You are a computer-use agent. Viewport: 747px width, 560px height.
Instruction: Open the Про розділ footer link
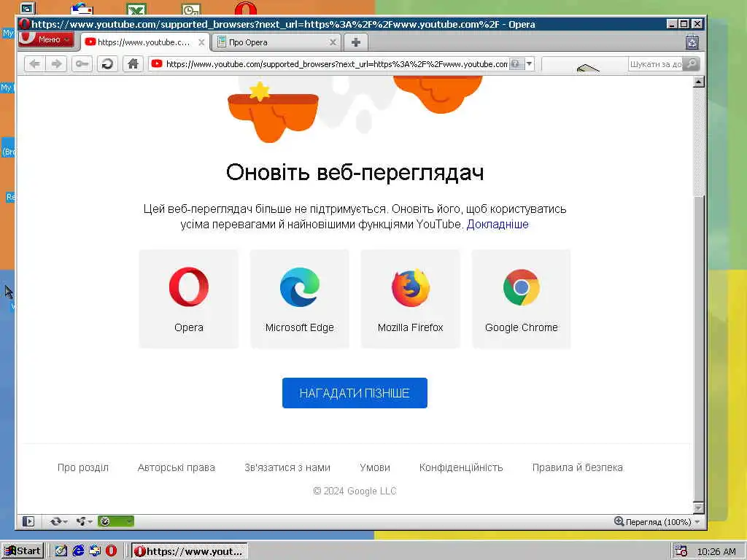83,467
